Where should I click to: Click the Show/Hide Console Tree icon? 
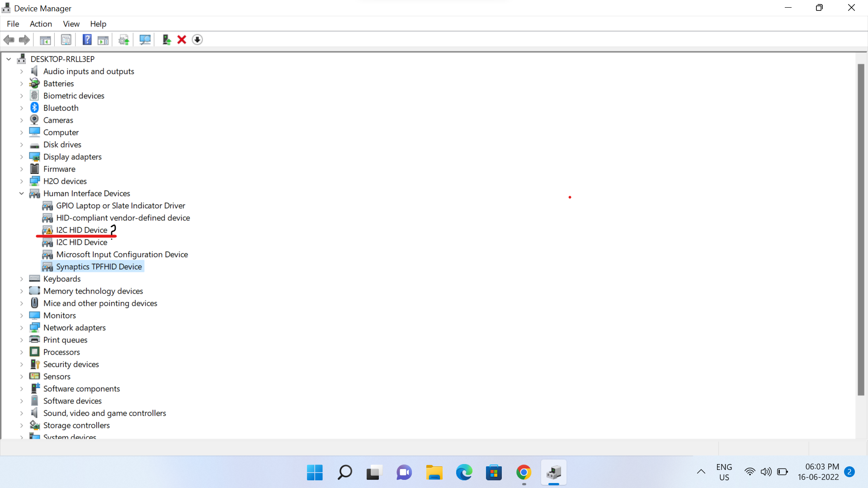pos(45,40)
